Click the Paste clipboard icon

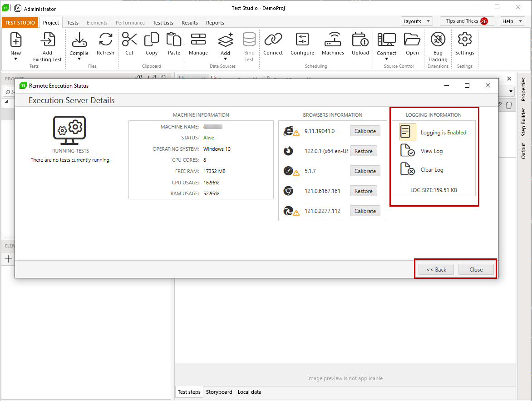[x=174, y=40]
